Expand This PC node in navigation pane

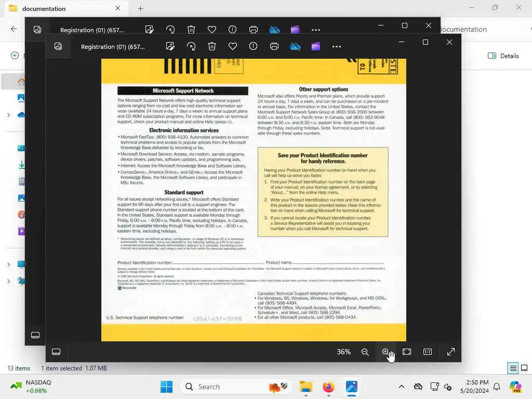(x=9, y=264)
